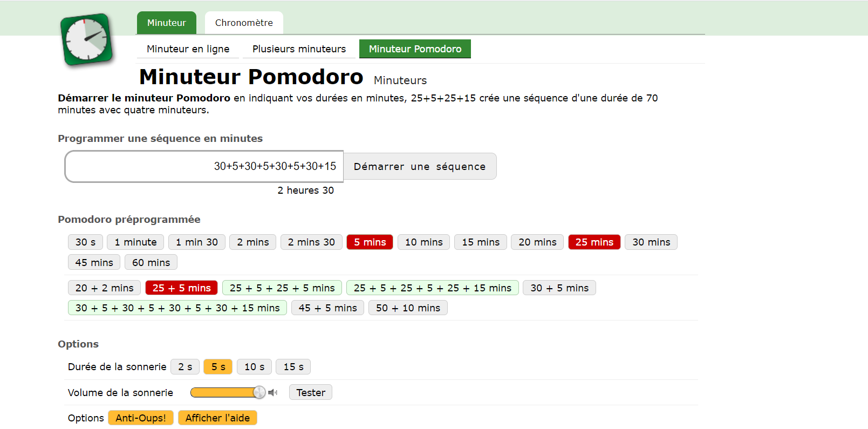Click the sequence input field
The height and width of the screenshot is (429, 868).
[x=204, y=166]
